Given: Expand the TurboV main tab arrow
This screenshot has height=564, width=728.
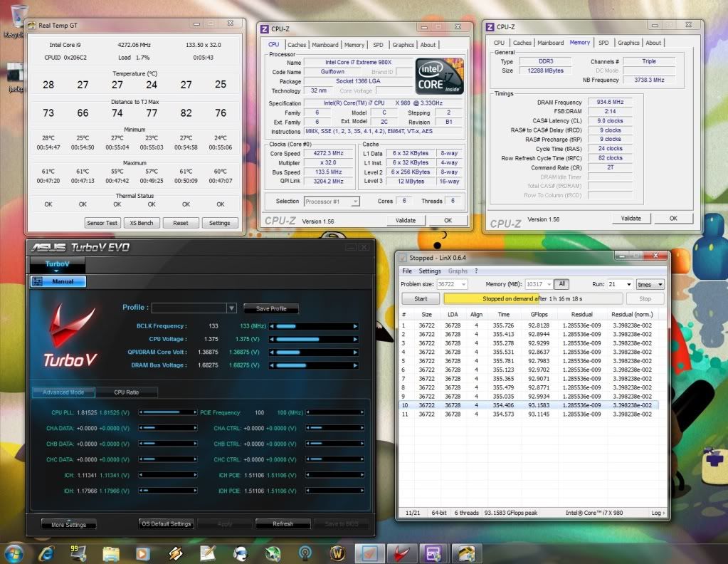Looking at the screenshot, I should point(57,271).
